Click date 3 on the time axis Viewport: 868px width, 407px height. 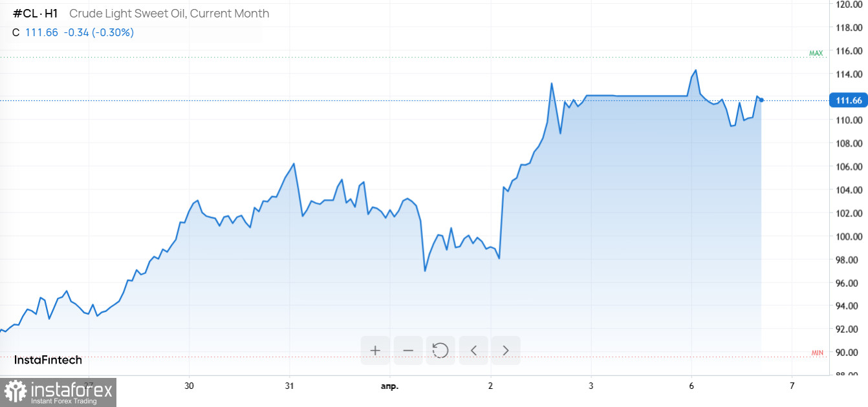tap(591, 386)
